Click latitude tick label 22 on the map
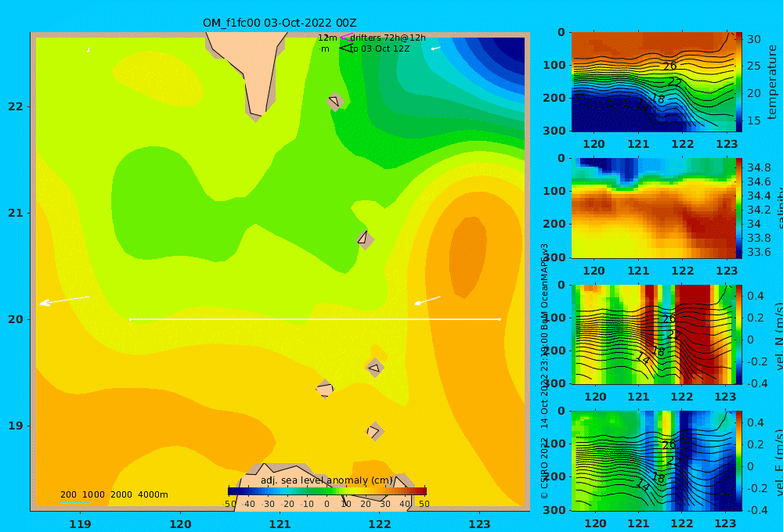 (16, 106)
